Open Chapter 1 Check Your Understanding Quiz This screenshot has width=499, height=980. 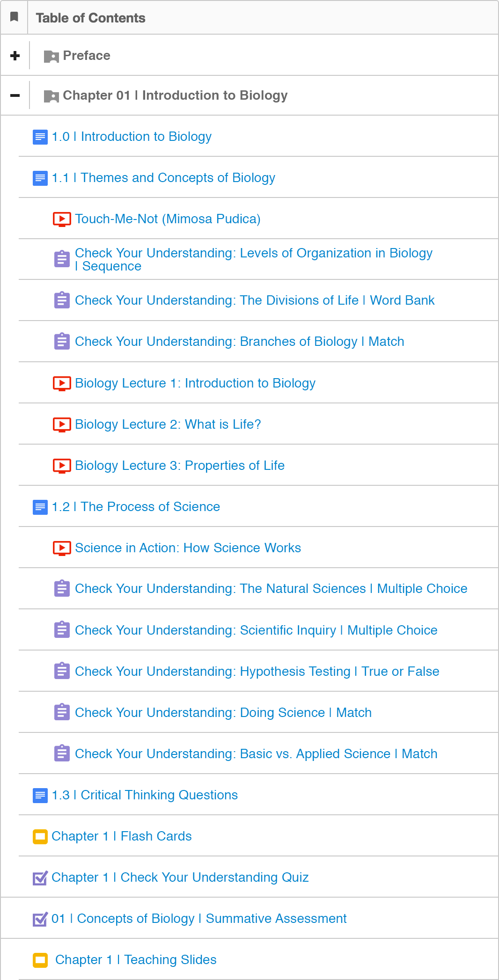(180, 878)
